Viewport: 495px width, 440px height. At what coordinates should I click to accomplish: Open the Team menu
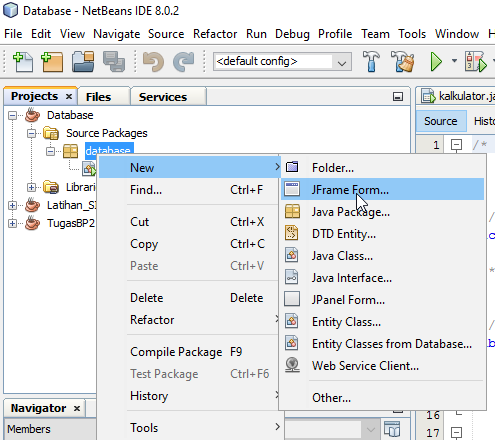(x=375, y=34)
